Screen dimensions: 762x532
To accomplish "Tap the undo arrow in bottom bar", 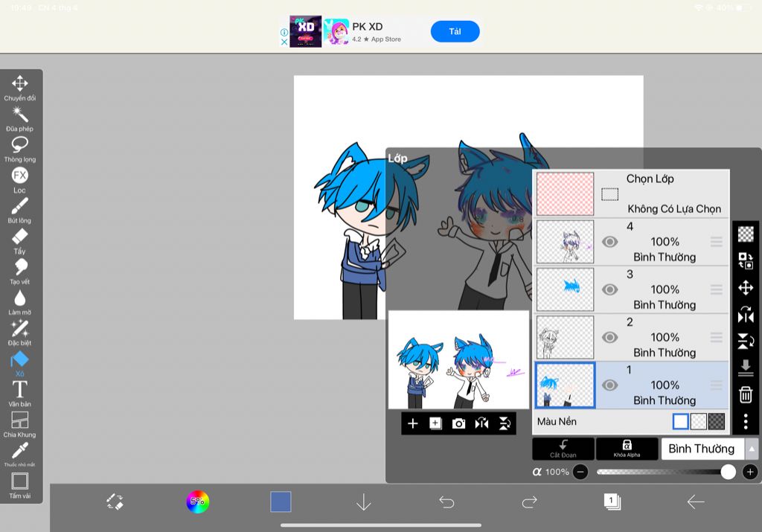I will coord(446,501).
